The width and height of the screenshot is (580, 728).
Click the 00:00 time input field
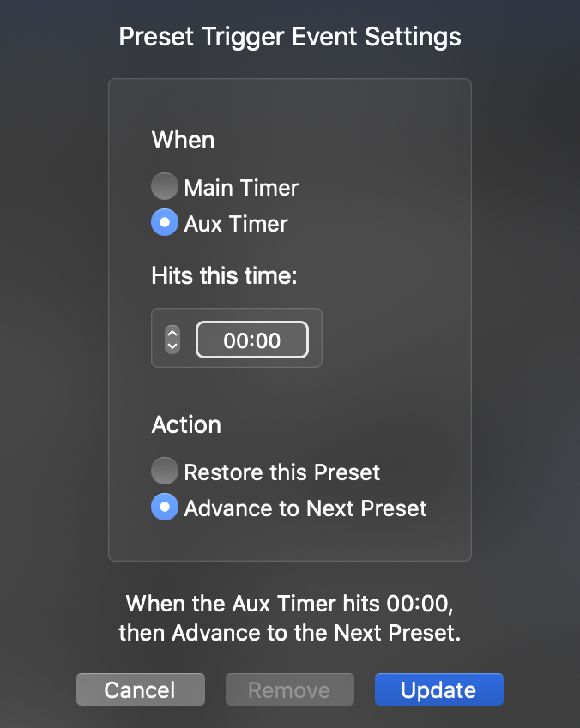[x=251, y=340]
